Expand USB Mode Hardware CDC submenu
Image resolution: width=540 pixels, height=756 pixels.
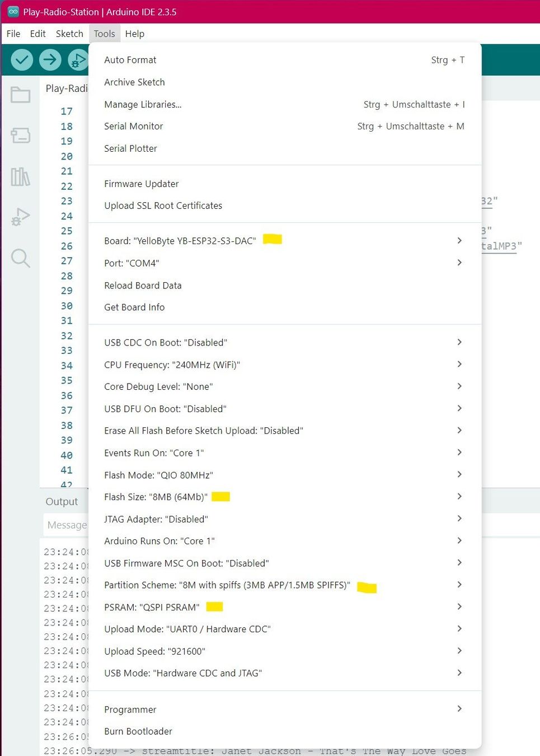pyautogui.click(x=285, y=673)
